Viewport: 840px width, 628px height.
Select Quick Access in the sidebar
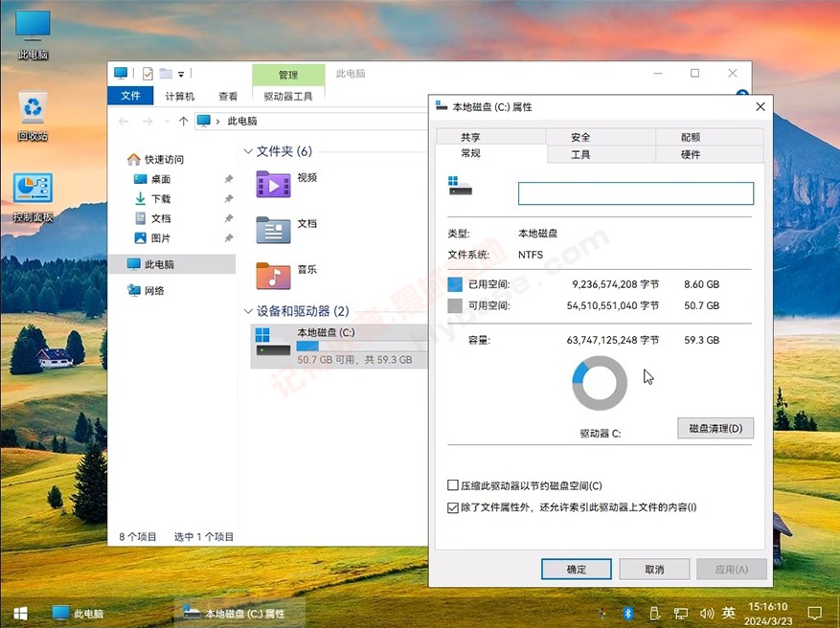click(156, 159)
